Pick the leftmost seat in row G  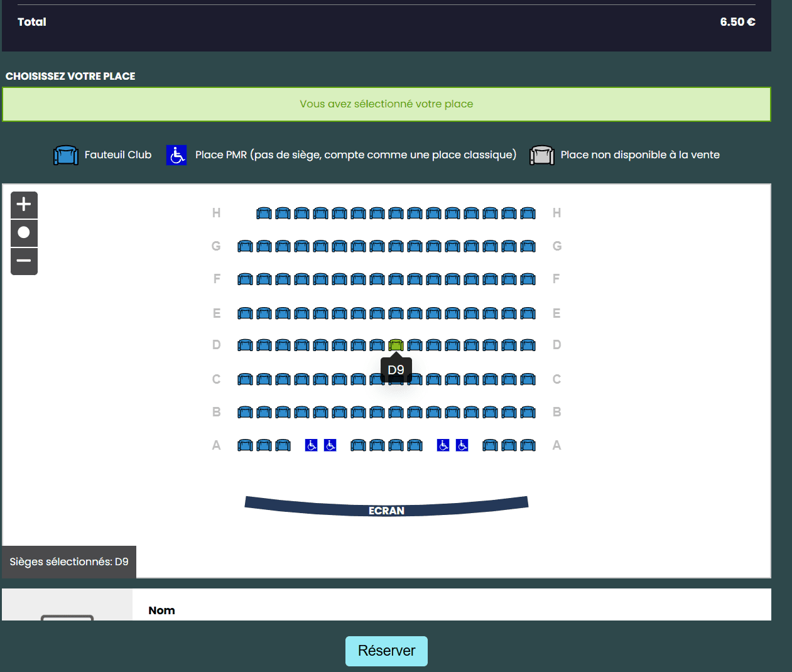tap(245, 246)
